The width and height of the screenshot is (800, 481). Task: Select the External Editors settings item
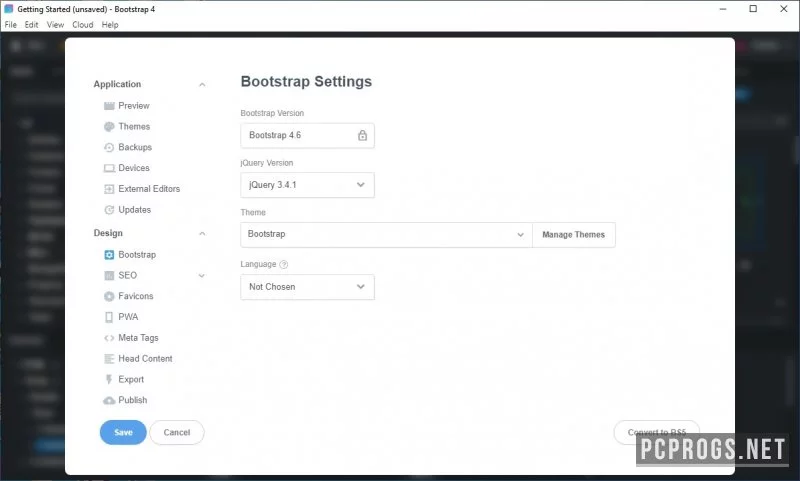(x=149, y=189)
